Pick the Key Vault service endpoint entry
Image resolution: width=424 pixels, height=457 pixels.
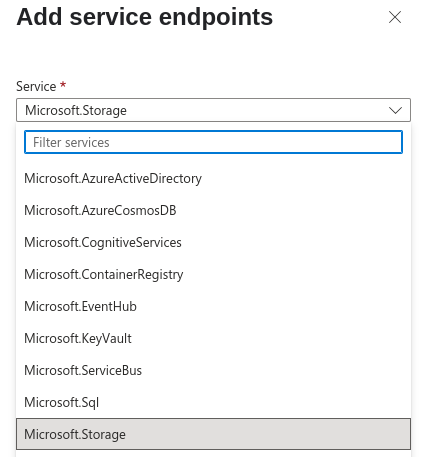coord(213,338)
